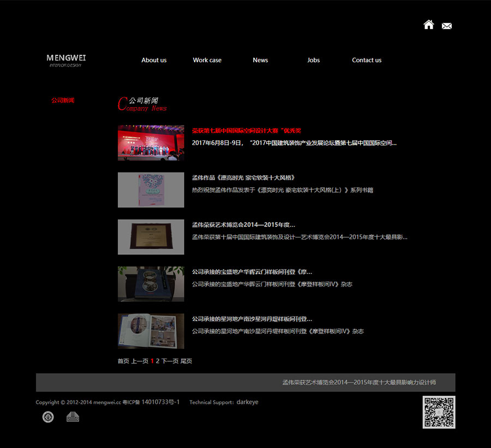The width and height of the screenshot is (491, 448).
Task: Open the About us menu item
Action: (x=154, y=60)
